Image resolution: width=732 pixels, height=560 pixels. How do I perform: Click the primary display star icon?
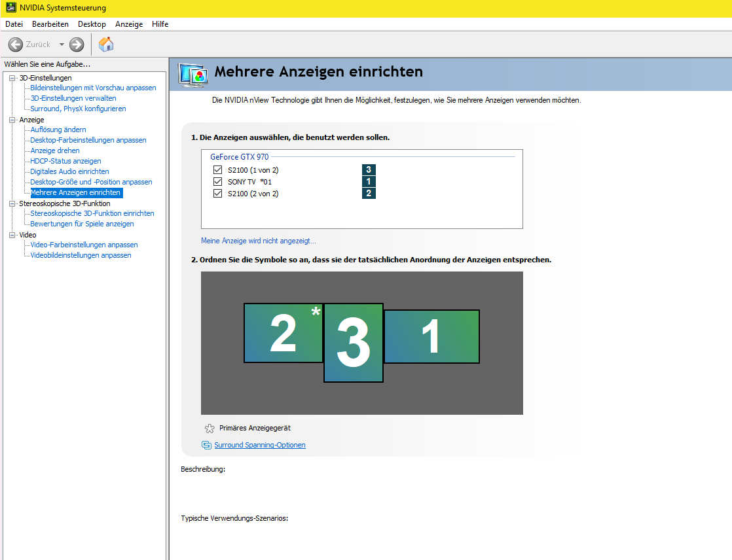210,428
